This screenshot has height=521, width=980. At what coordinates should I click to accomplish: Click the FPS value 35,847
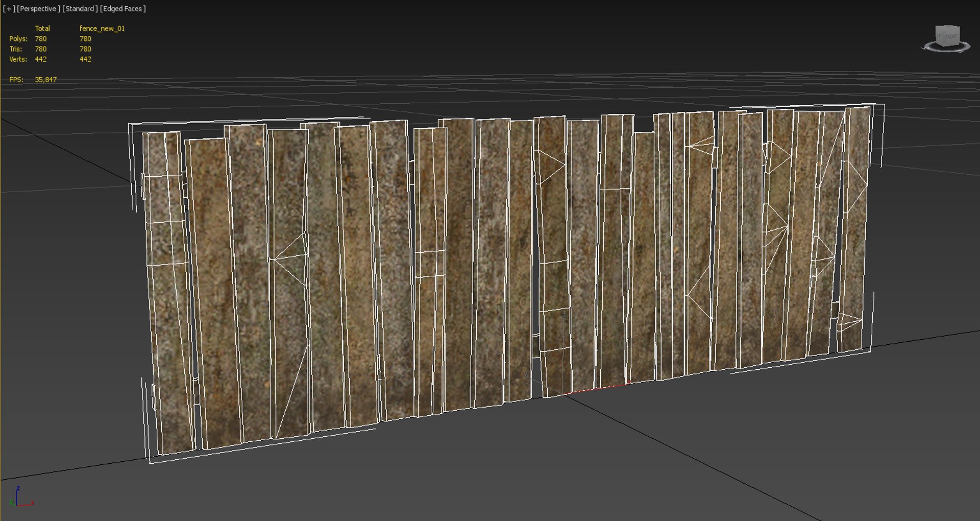point(46,80)
